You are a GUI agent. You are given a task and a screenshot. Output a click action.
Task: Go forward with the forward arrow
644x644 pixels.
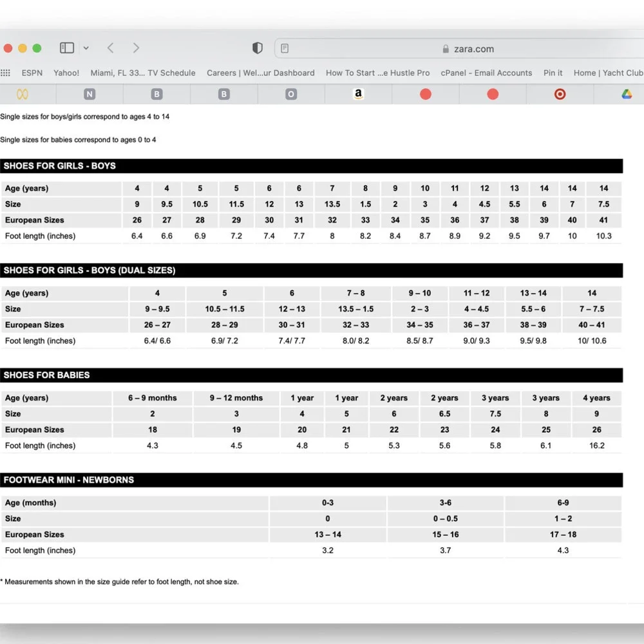136,48
